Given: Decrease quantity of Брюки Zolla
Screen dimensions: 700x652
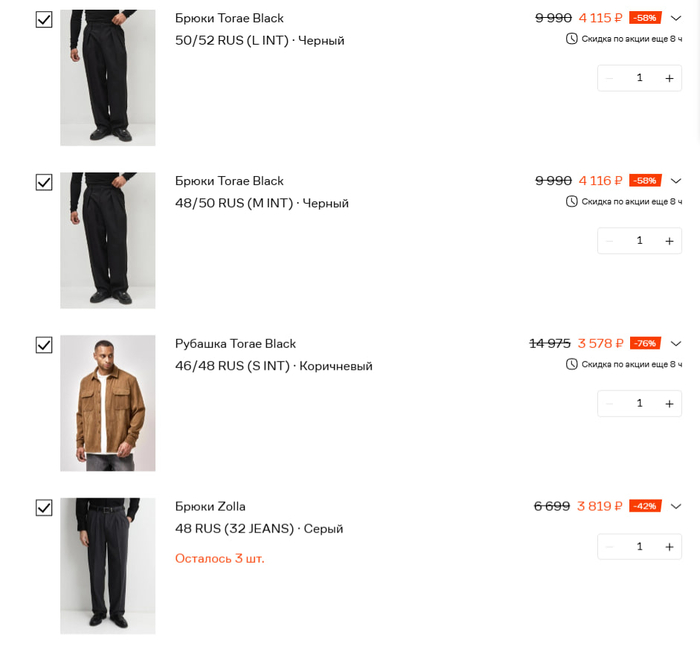Looking at the screenshot, I should (x=609, y=547).
